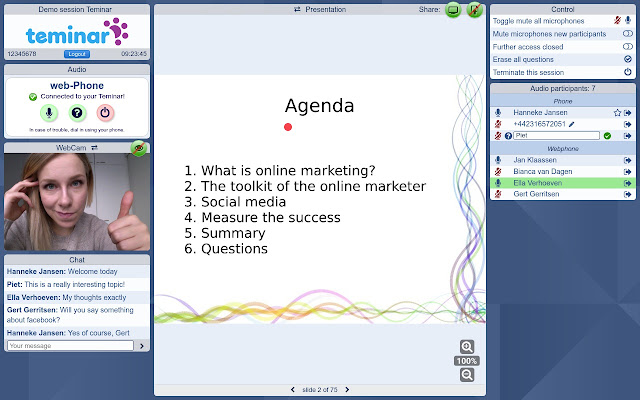
Task: Send chat message with the arrow button
Action: pos(142,346)
